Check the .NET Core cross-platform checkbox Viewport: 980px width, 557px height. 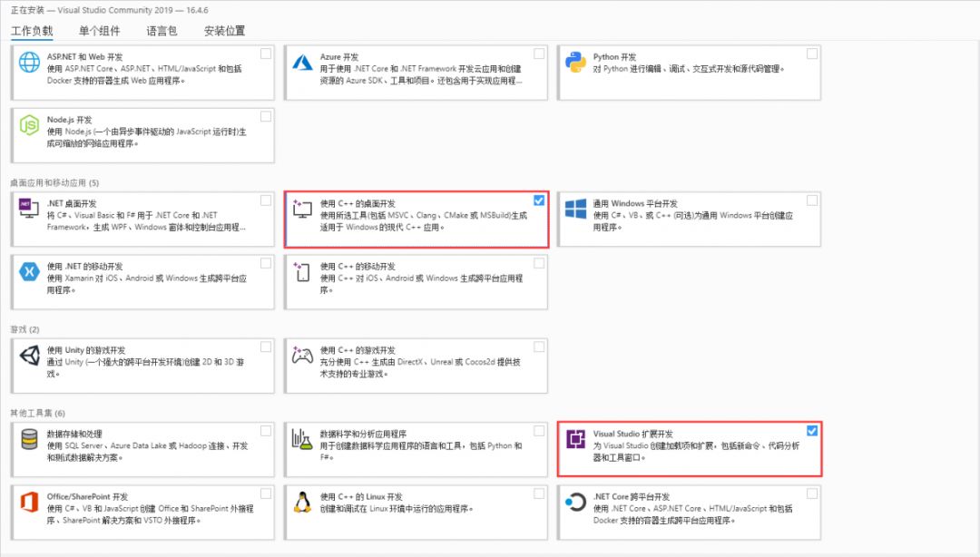(x=812, y=493)
